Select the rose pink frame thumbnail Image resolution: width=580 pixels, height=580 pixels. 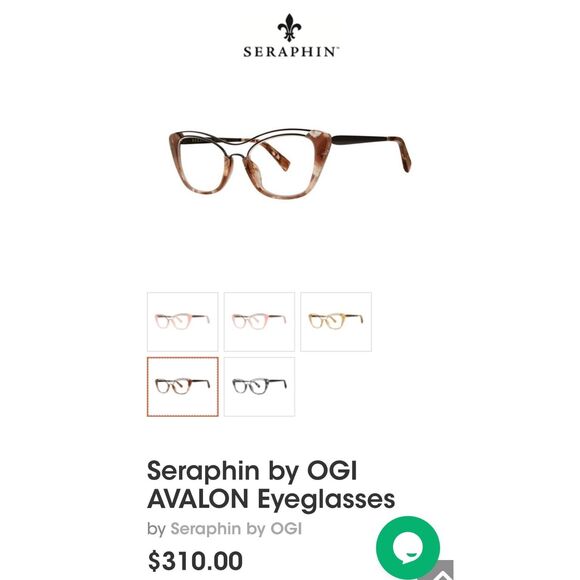point(259,321)
